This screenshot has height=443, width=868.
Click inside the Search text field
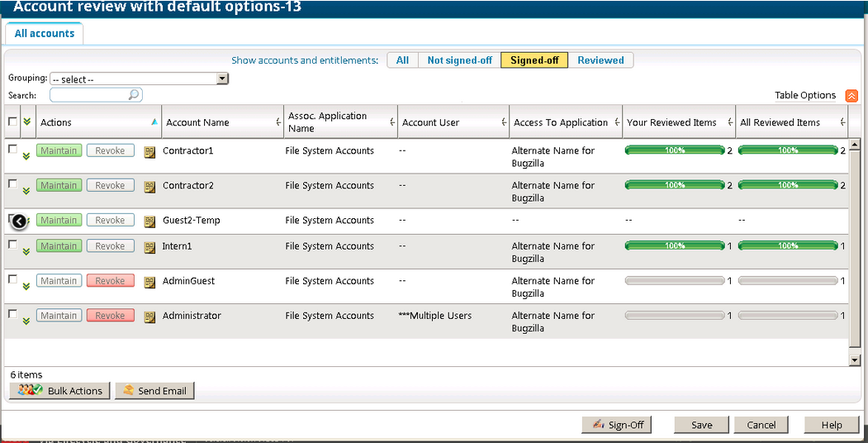(x=89, y=95)
